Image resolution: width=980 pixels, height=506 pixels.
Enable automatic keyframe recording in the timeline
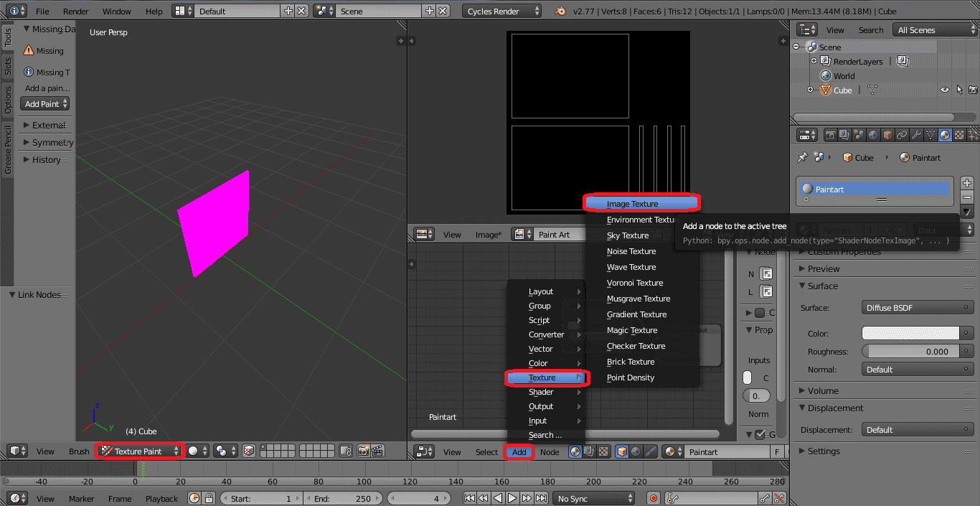click(x=653, y=497)
